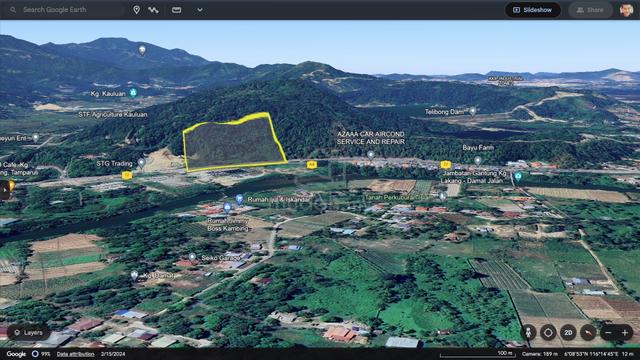Click the Google logo in status bar
Image resolution: width=640 pixels, height=360 pixels.
(x=16, y=354)
